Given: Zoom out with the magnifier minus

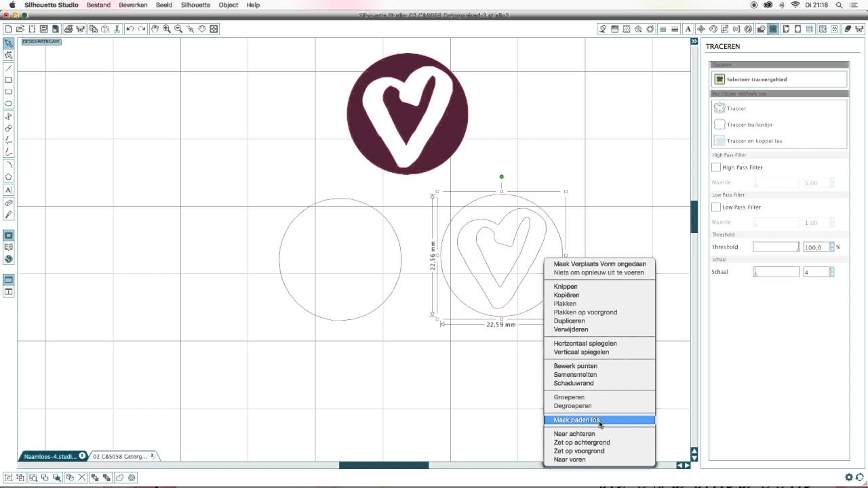Looking at the screenshot, I should 178,29.
